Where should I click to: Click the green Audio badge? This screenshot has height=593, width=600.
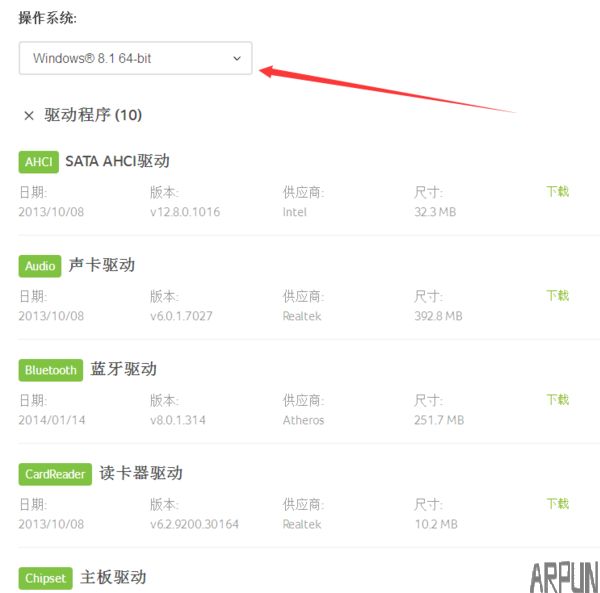point(40,266)
